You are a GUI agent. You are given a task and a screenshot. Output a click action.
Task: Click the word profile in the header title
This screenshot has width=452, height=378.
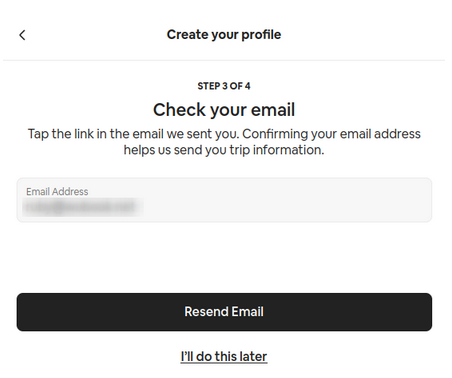click(261, 35)
